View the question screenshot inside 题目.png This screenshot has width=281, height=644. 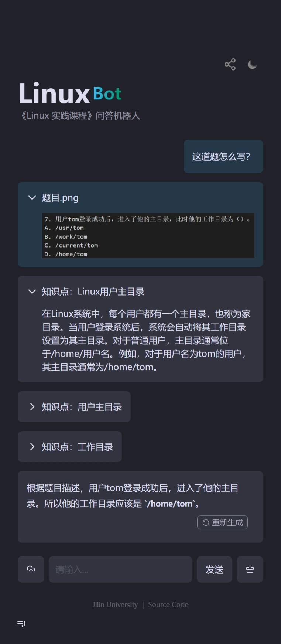click(148, 235)
